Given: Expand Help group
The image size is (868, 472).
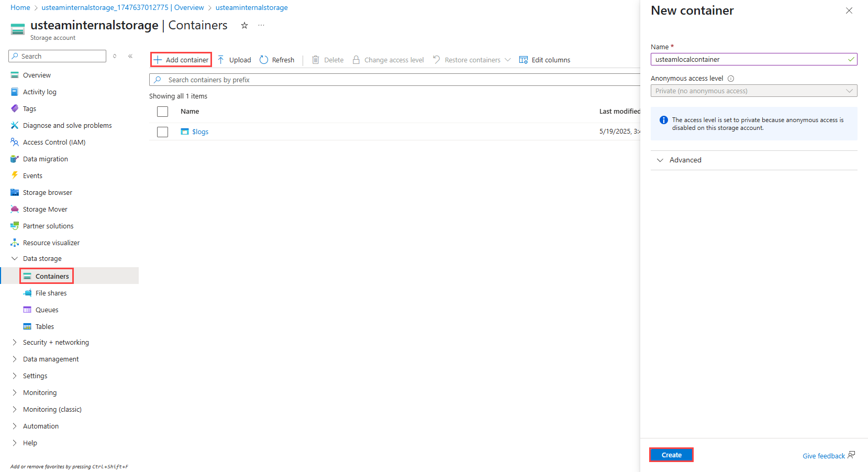Looking at the screenshot, I should point(15,443).
